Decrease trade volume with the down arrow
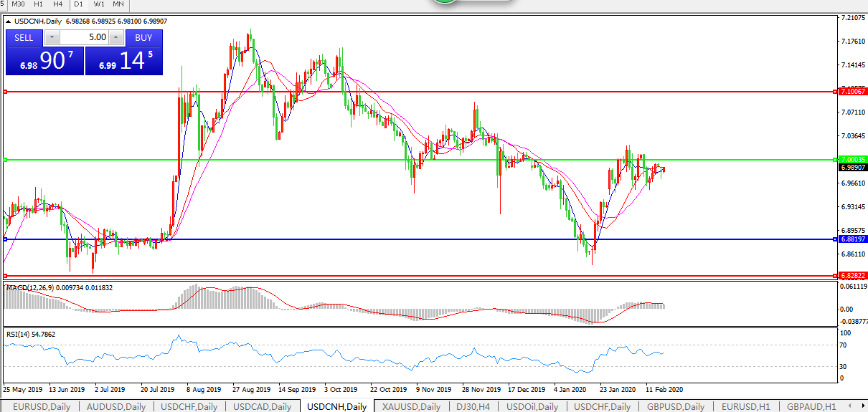Screen dimensions: 868x412 coord(51,37)
